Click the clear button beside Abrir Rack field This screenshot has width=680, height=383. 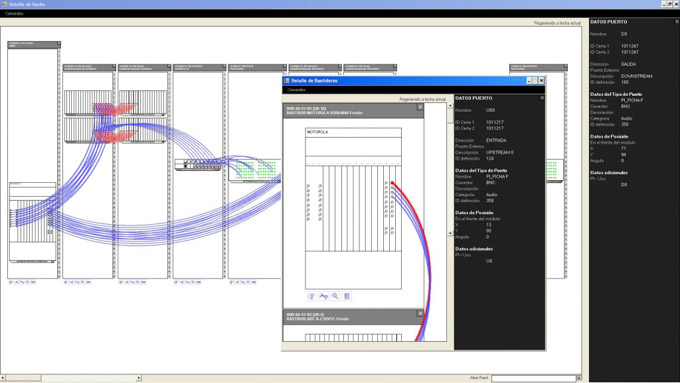coord(579,378)
